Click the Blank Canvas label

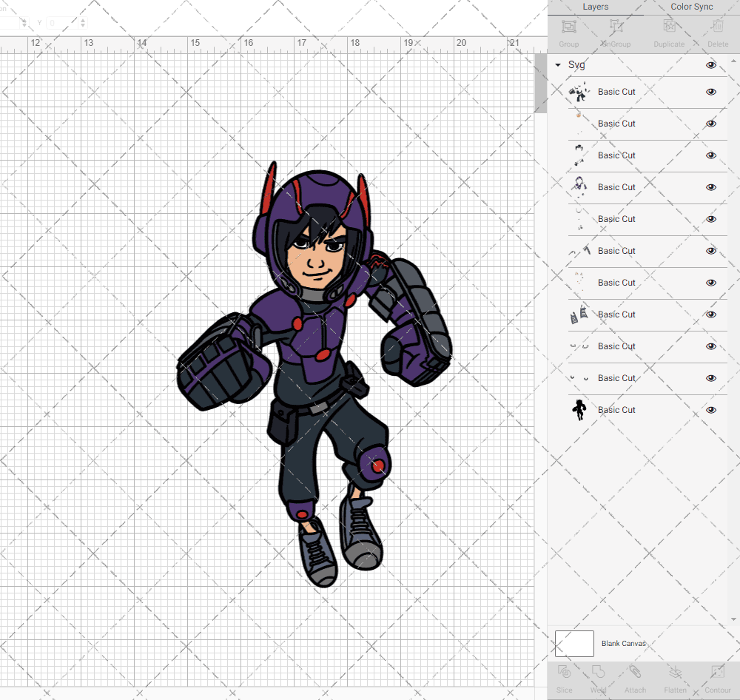pyautogui.click(x=623, y=644)
